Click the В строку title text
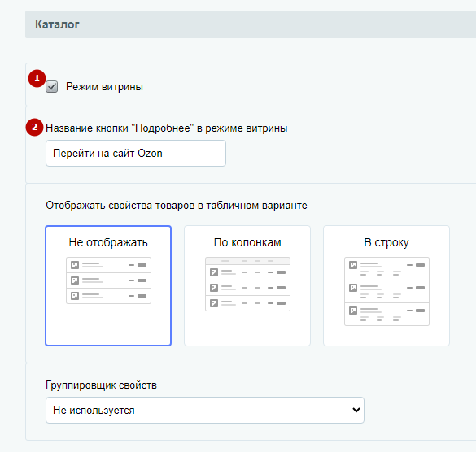The image size is (476, 452). click(x=386, y=242)
